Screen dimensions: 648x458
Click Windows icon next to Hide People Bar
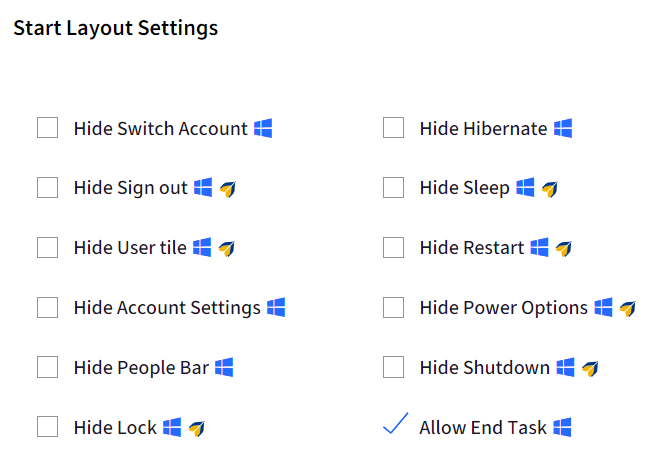[x=224, y=367]
